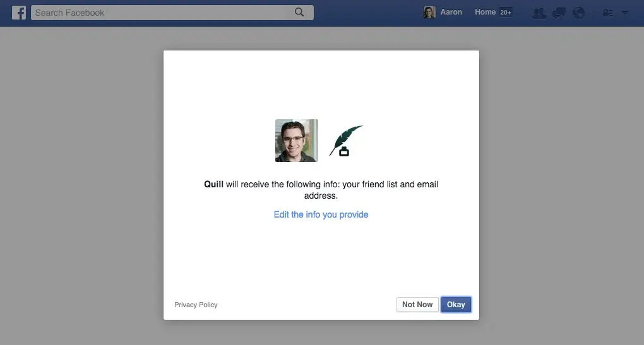The height and width of the screenshot is (345, 644).
Task: Open Aaron's profile from the top bar
Action: click(x=451, y=12)
